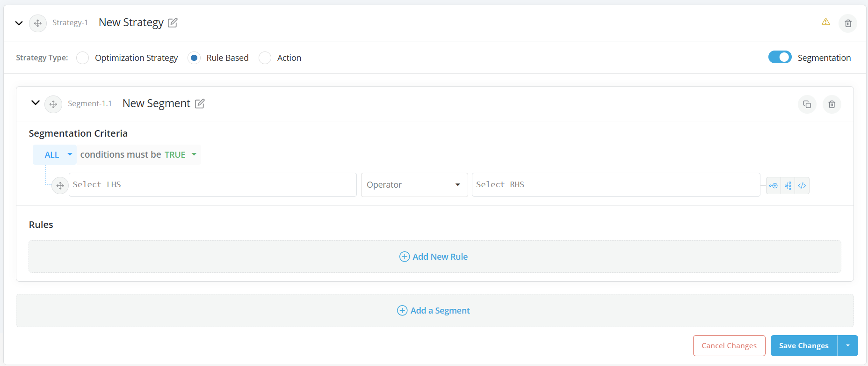Collapse the Strategy-1 section chevron
Viewport: 868px width, 366px height.
19,23
